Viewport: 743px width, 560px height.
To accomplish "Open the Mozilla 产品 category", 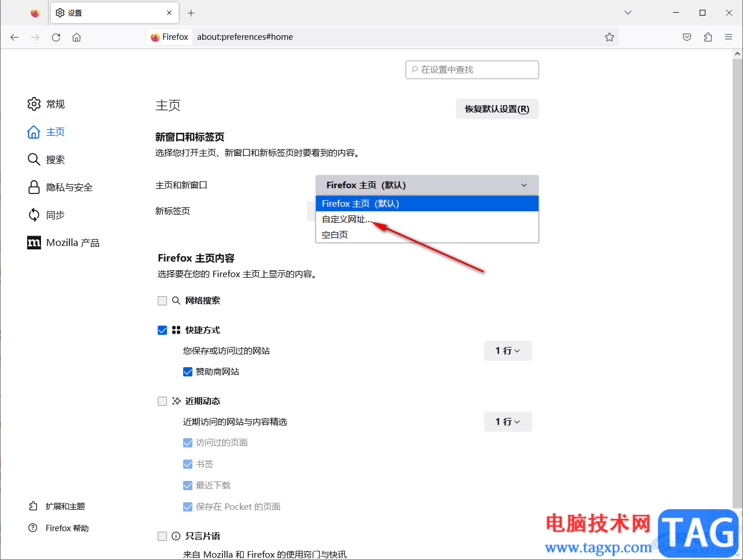I will [64, 242].
